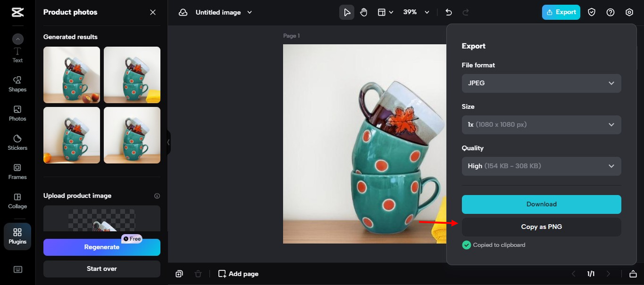Open the Untitled image name dropdown

(x=224, y=12)
